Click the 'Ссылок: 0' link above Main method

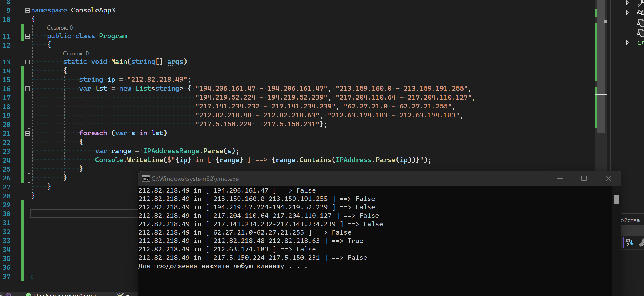click(76, 54)
